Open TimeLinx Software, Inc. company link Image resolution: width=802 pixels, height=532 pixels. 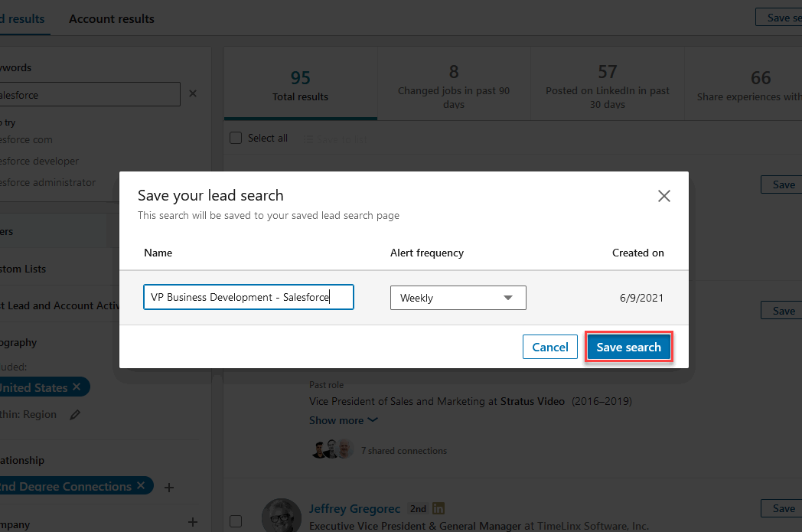[593, 526]
